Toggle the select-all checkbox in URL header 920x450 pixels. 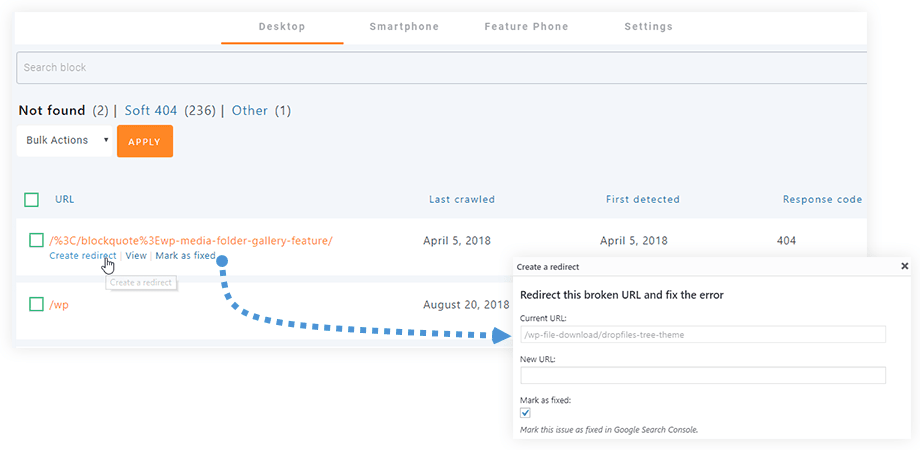tap(32, 200)
